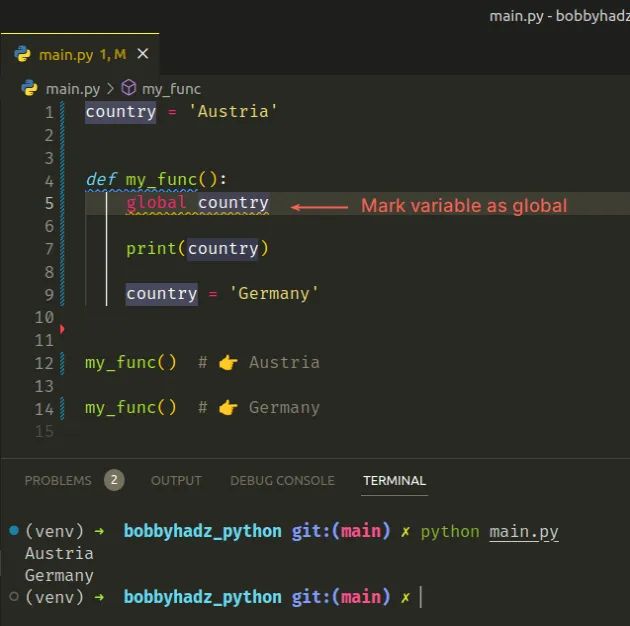Click Austria output line in terminal
630x626 pixels.
click(x=59, y=553)
